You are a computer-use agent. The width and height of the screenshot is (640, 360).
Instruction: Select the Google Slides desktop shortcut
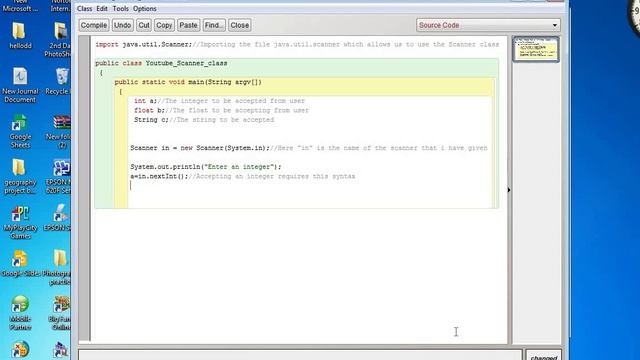(x=20, y=263)
